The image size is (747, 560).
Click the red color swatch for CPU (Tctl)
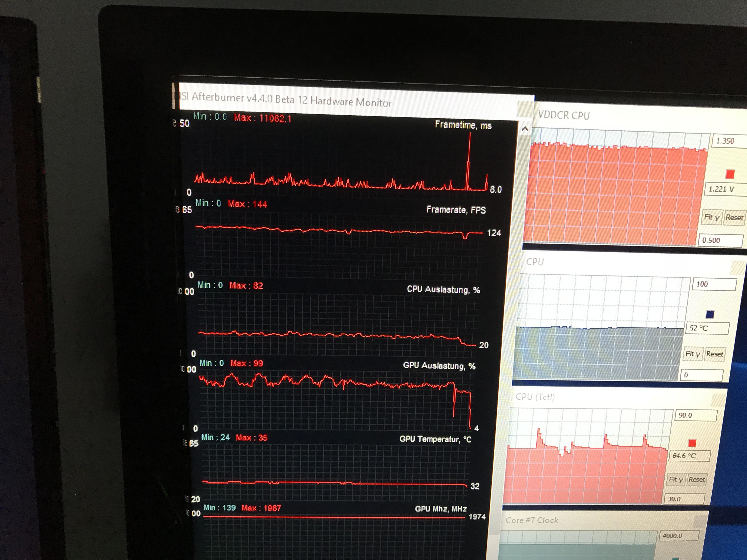pos(692,443)
